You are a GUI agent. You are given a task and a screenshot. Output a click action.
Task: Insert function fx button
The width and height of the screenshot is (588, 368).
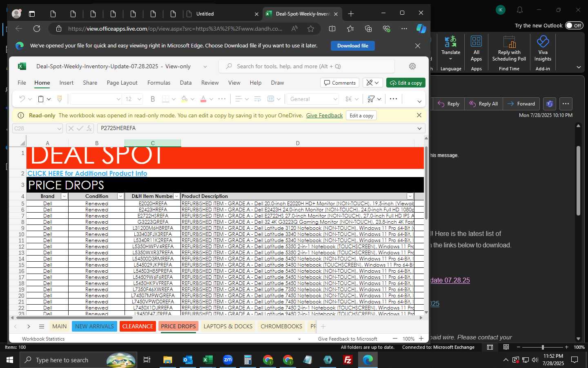point(89,128)
